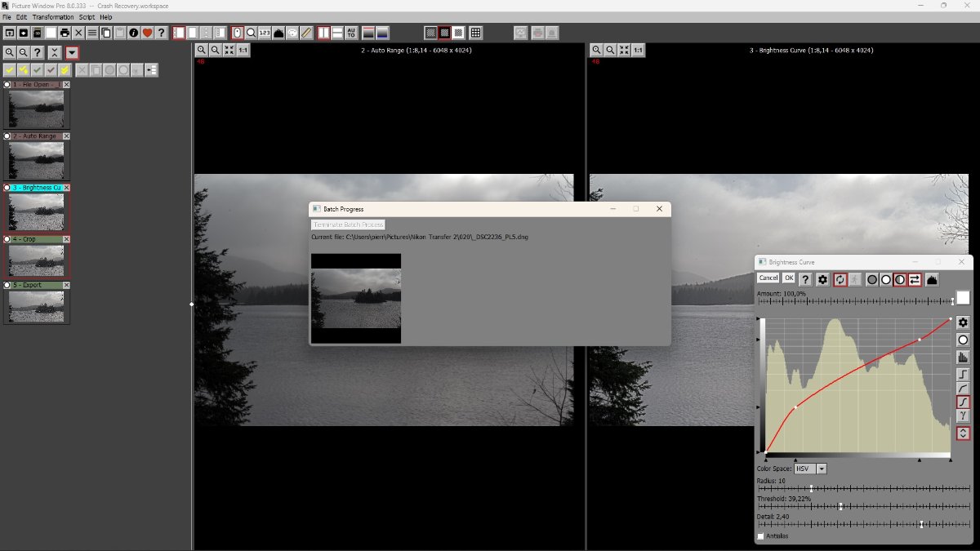Viewport: 980px width, 551px height.
Task: Open the color palette tool icon
Action: click(x=292, y=33)
